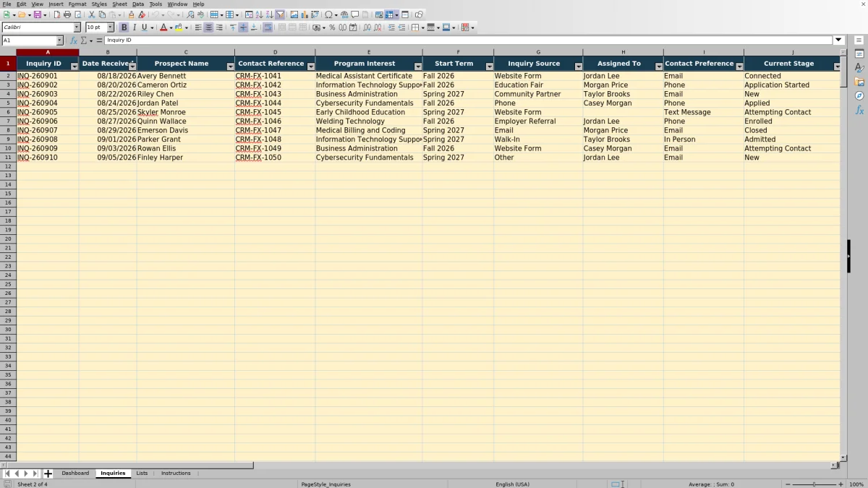Image resolution: width=868 pixels, height=488 pixels.
Task: Click the Sort Descending icon
Action: 269,14
